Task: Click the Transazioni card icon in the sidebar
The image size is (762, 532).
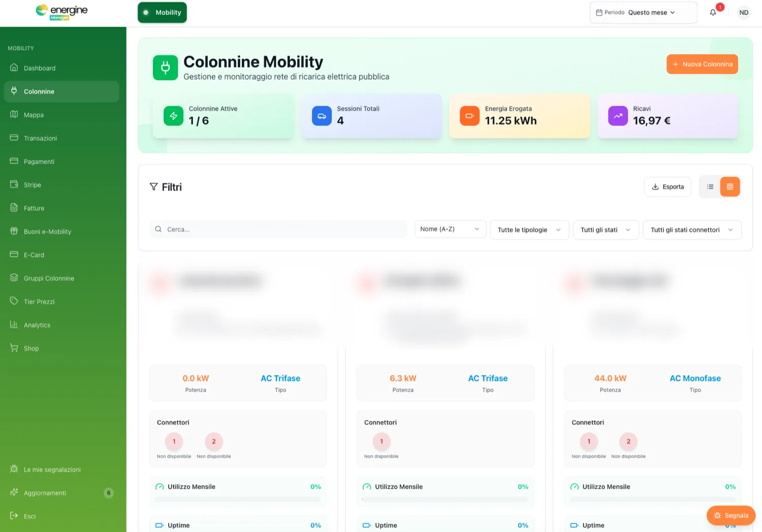Action: 14,138
